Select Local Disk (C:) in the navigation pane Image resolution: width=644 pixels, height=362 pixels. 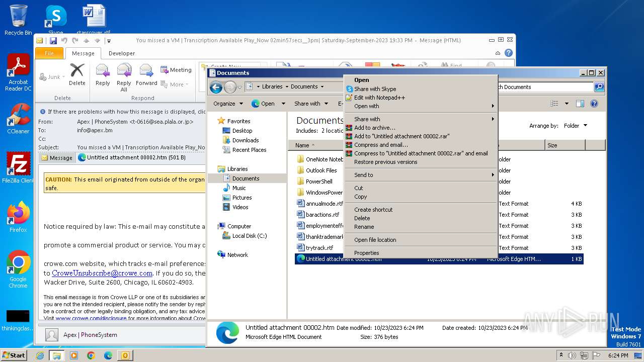(249, 236)
